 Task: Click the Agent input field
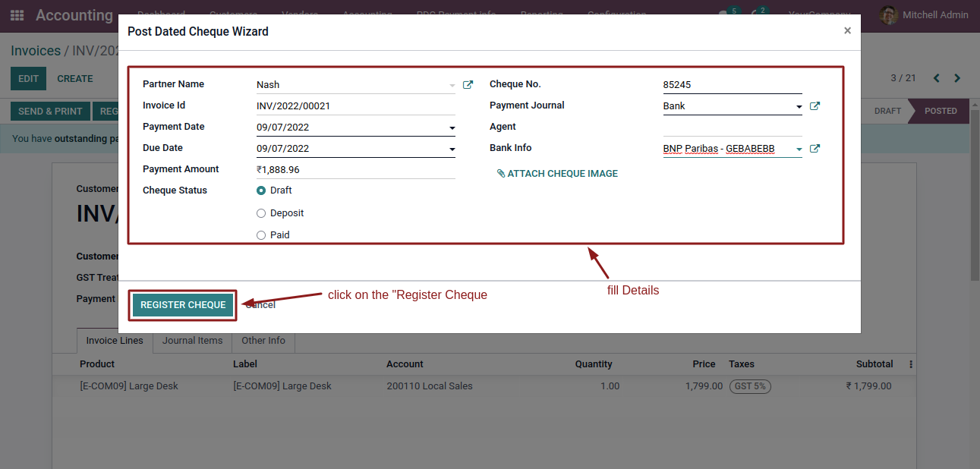733,127
